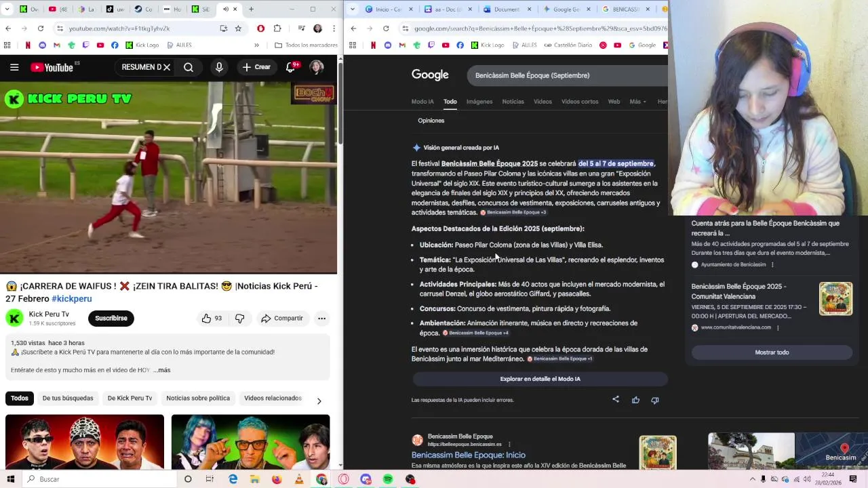Go to YouTube home via the logo
Viewport: 868px width, 488px height.
point(52,67)
